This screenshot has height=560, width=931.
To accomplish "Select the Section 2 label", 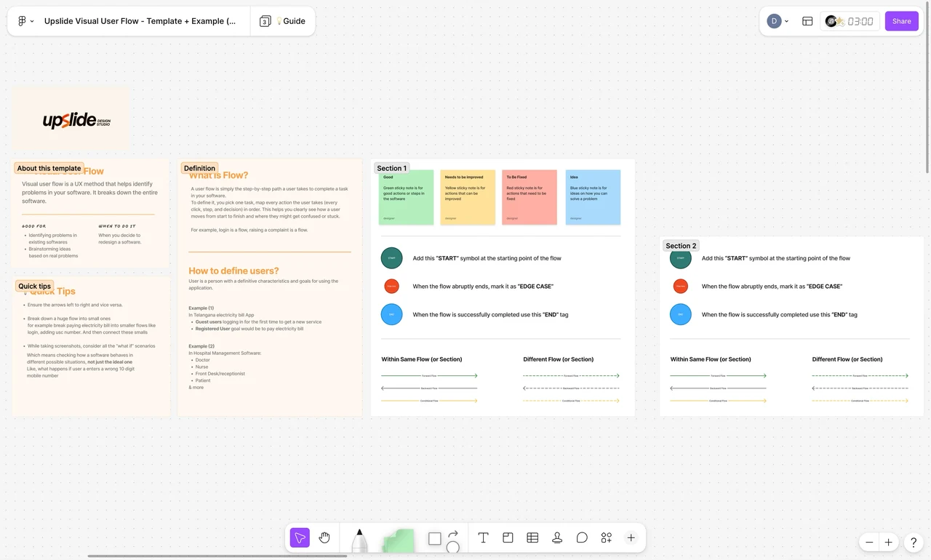I will tap(681, 246).
